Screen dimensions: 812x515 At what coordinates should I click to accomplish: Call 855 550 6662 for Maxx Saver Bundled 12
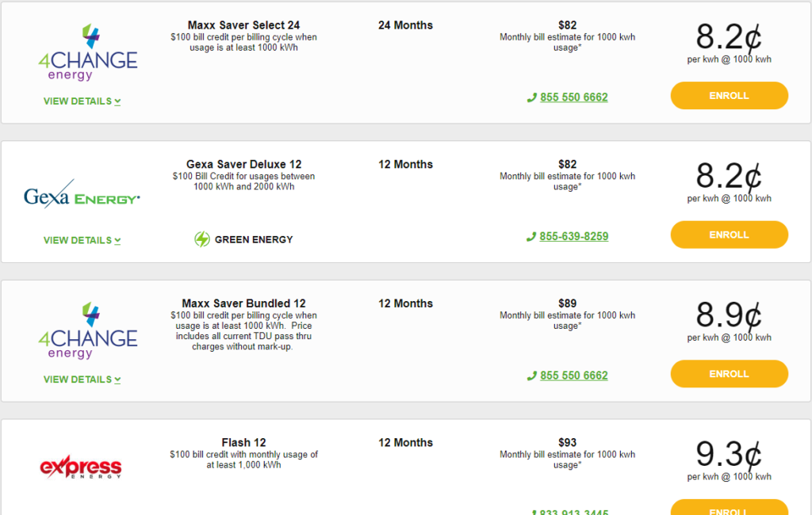point(574,376)
